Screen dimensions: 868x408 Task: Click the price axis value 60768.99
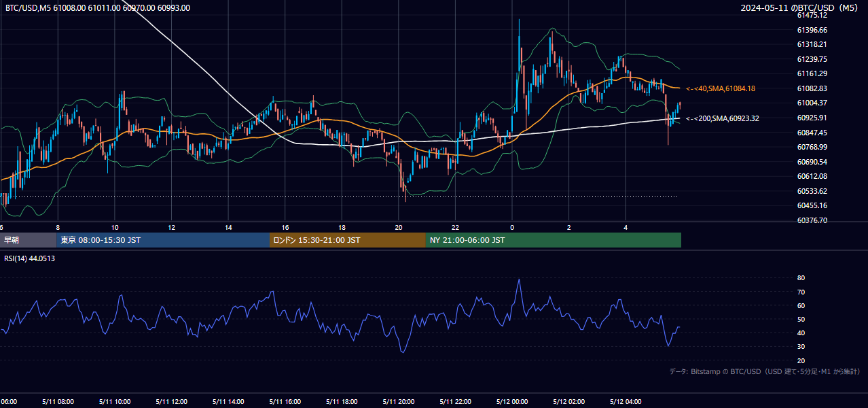click(x=812, y=147)
